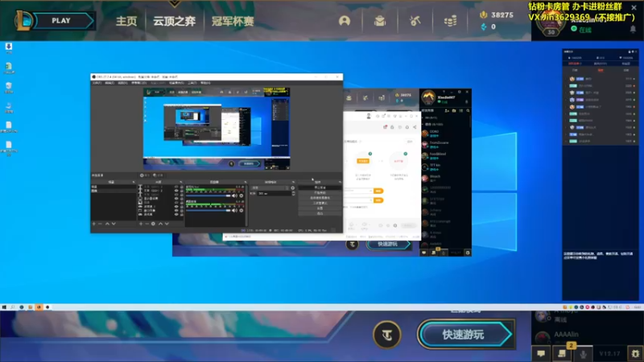Image resolution: width=644 pixels, height=362 pixels.
Task: Remove the scene with the minus in the OBS Scenes dock
Action: click(x=100, y=224)
